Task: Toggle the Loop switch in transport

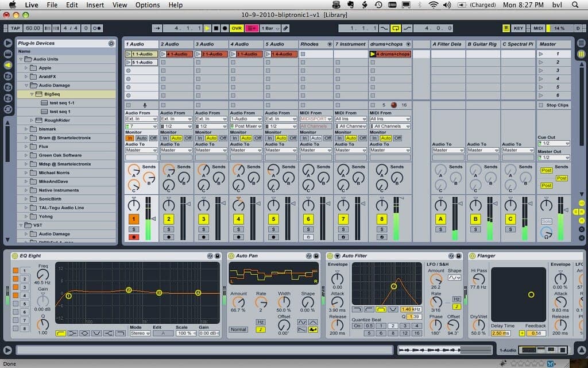Action: 395,28
